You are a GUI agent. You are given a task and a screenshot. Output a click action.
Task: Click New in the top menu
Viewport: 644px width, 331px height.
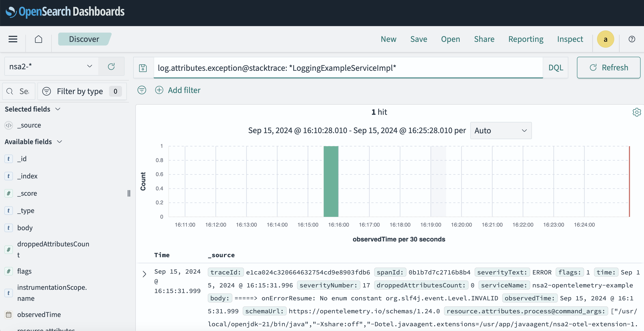click(x=389, y=39)
